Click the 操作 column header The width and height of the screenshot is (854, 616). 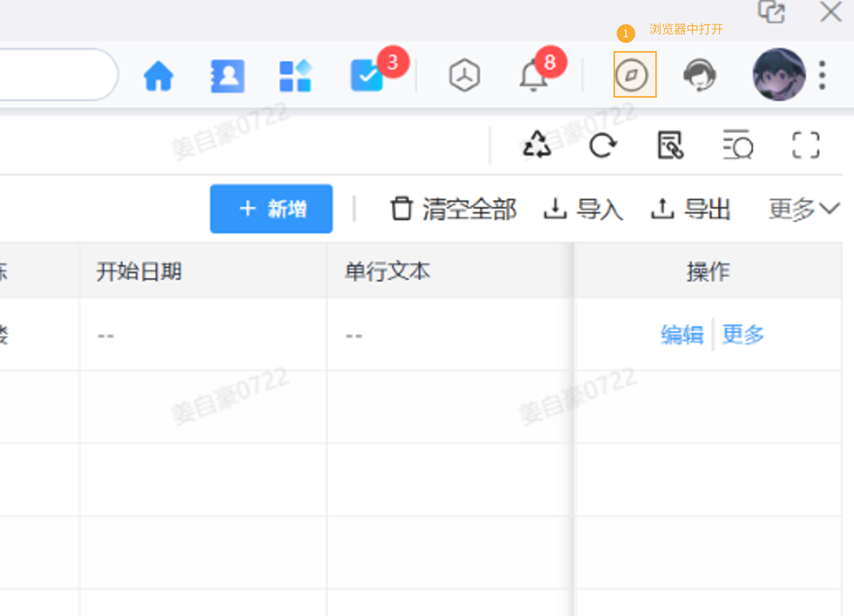point(708,271)
